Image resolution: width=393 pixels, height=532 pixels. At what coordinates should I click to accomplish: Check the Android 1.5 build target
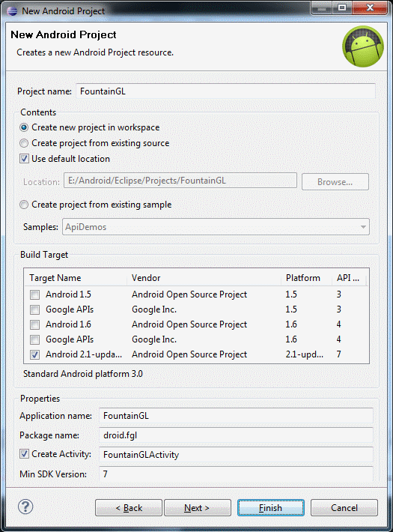34,294
